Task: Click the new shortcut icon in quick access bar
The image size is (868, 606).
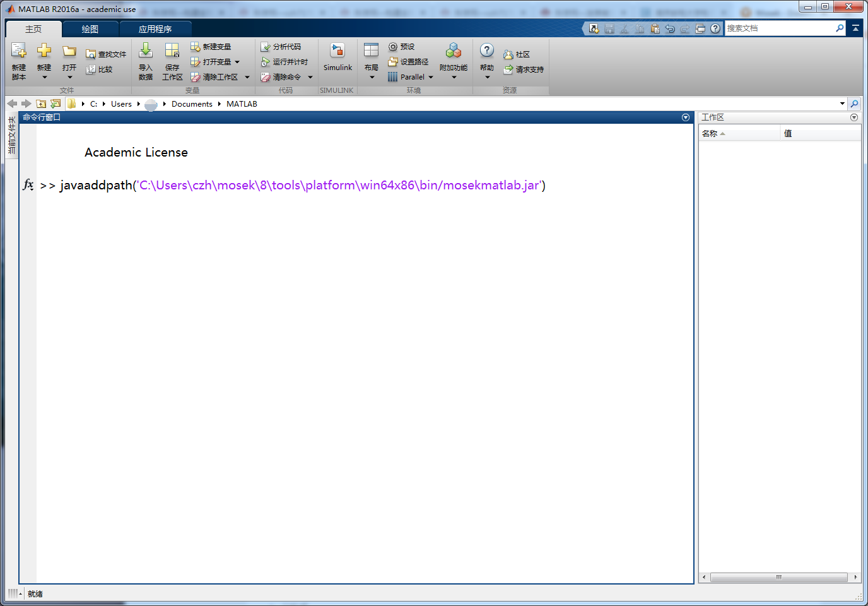Action: pyautogui.click(x=594, y=28)
